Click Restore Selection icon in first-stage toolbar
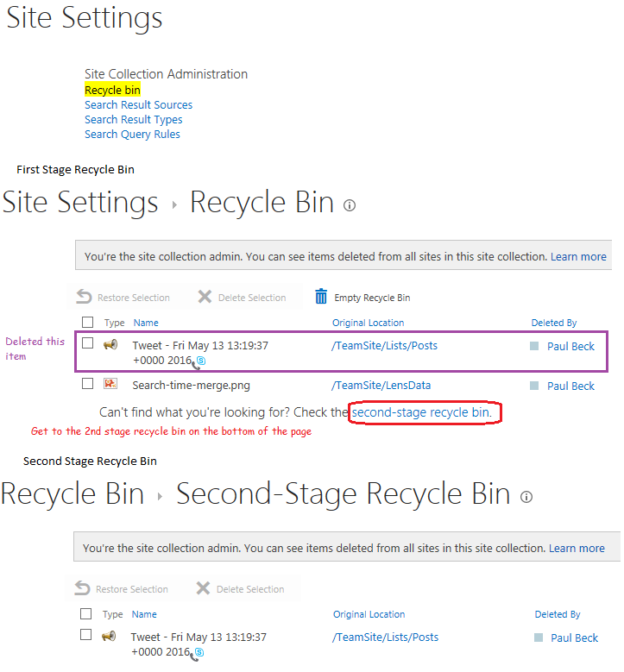624x672 pixels. [84, 297]
